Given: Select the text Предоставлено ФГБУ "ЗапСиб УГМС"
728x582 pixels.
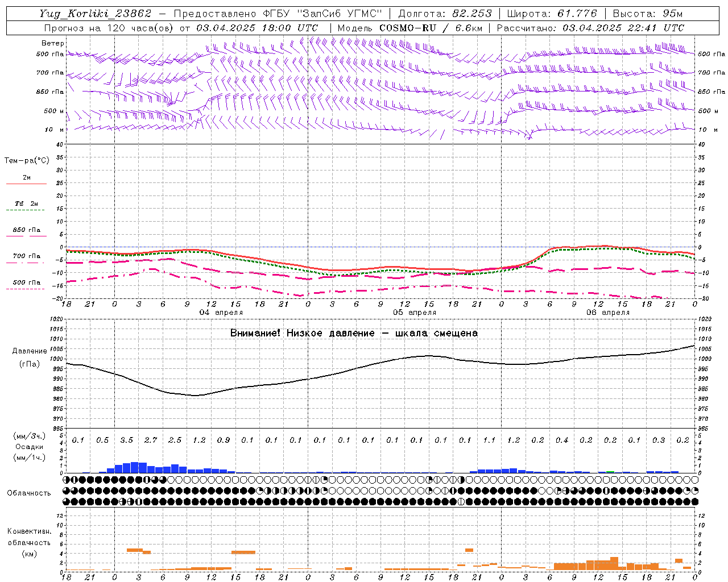Looking at the screenshot, I should tap(278, 14).
